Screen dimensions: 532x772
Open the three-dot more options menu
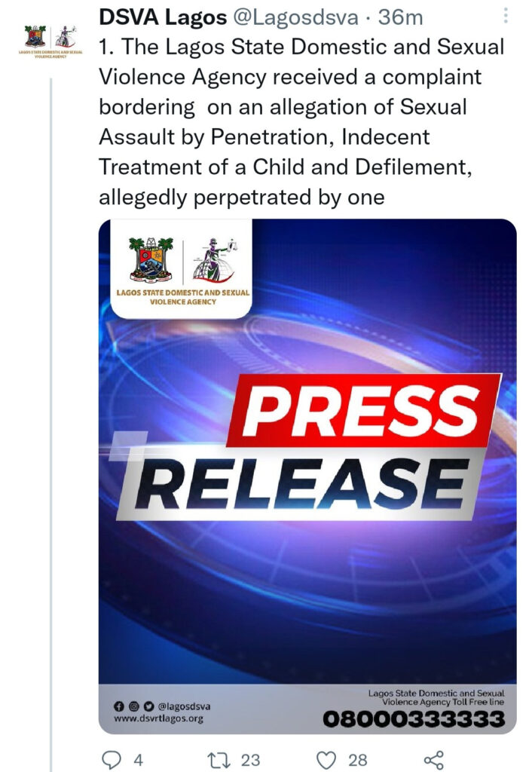click(506, 17)
